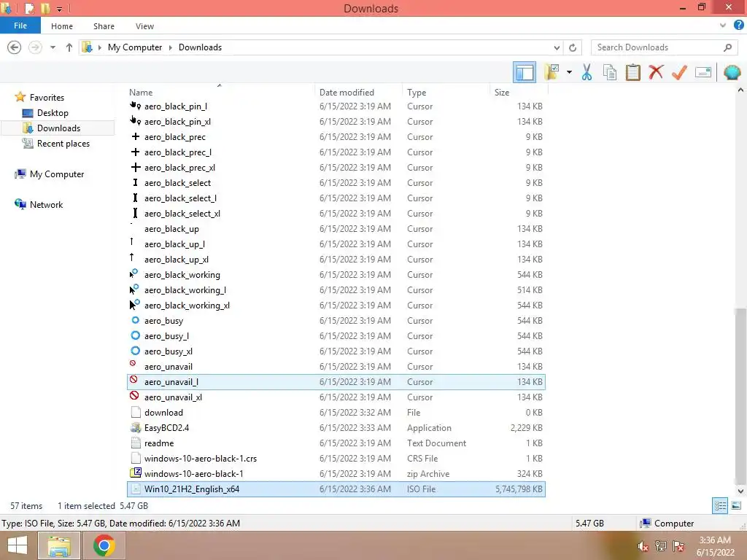The height and width of the screenshot is (560, 747).
Task: Click the Forward navigation arrow
Action: pos(35,47)
